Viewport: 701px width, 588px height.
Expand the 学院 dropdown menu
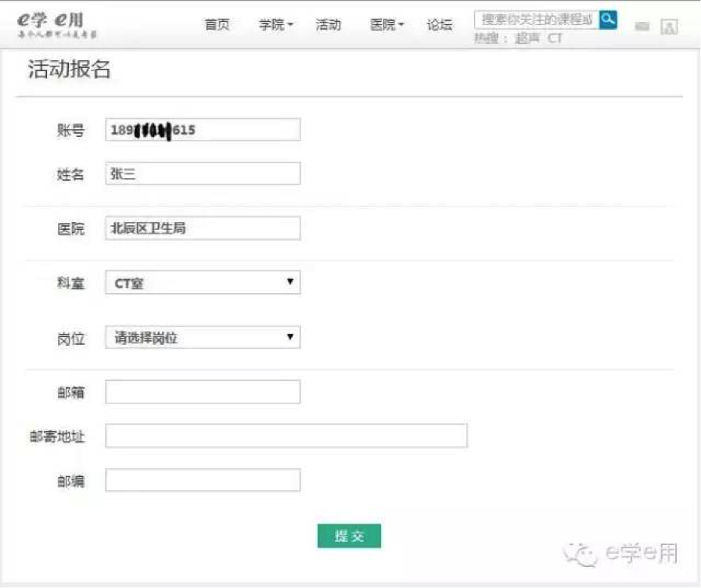275,25
